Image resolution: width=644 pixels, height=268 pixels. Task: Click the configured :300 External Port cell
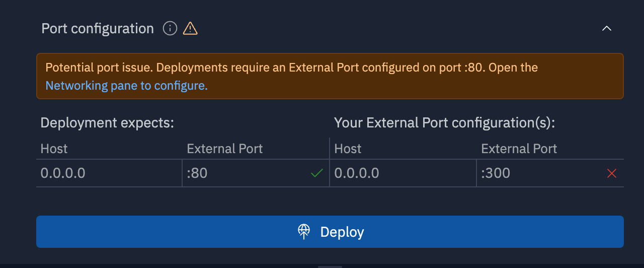point(496,173)
